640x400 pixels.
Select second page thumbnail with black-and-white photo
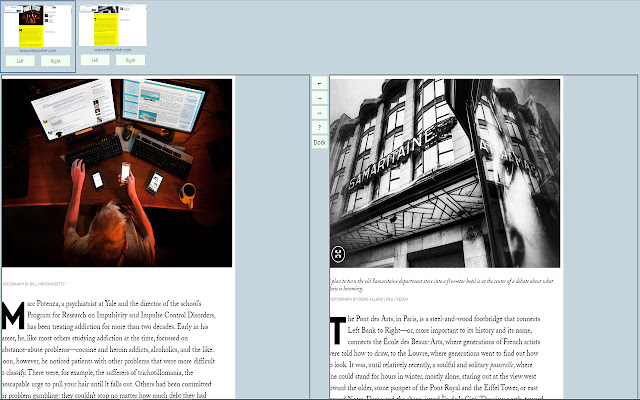pos(113,26)
